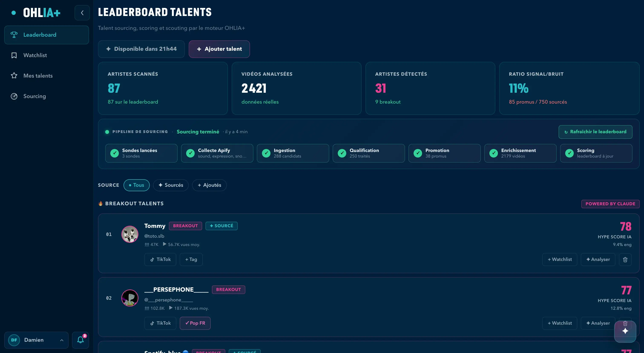Add a tag to Tommy
The height and width of the screenshot is (353, 644).
[x=191, y=259]
